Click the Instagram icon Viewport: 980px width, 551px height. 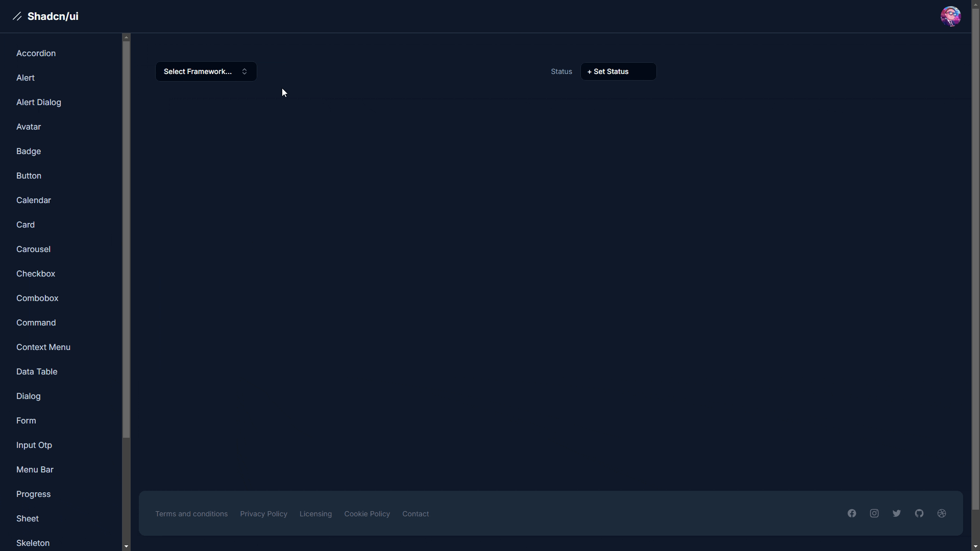(874, 513)
